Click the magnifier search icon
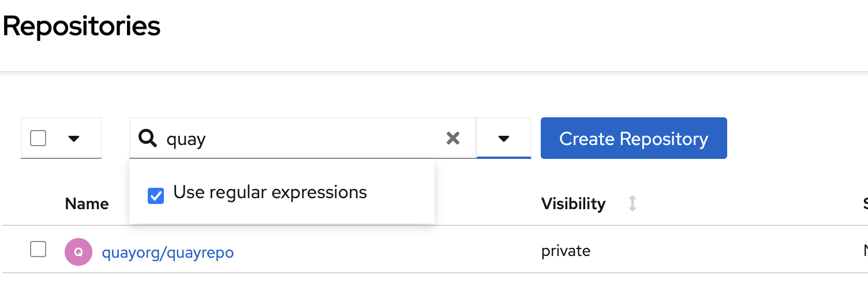The image size is (868, 297). 148,139
